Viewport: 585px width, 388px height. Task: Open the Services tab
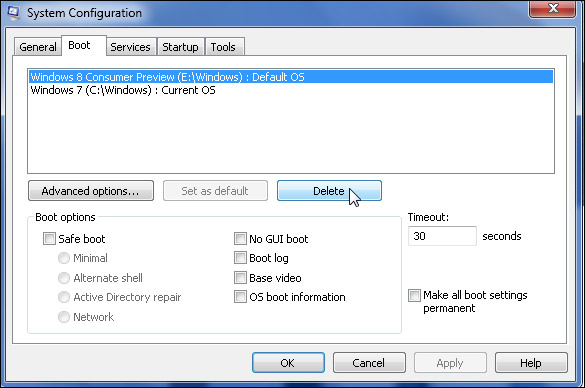click(130, 47)
